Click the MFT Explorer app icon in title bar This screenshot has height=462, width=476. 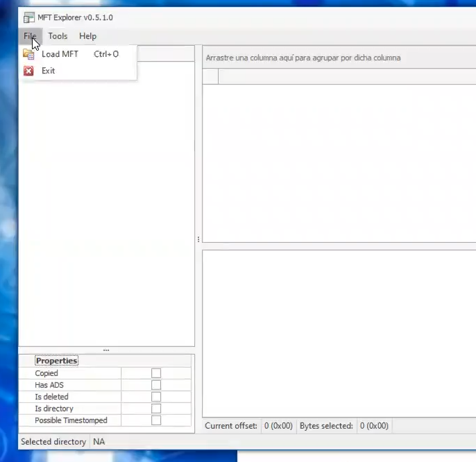29,17
